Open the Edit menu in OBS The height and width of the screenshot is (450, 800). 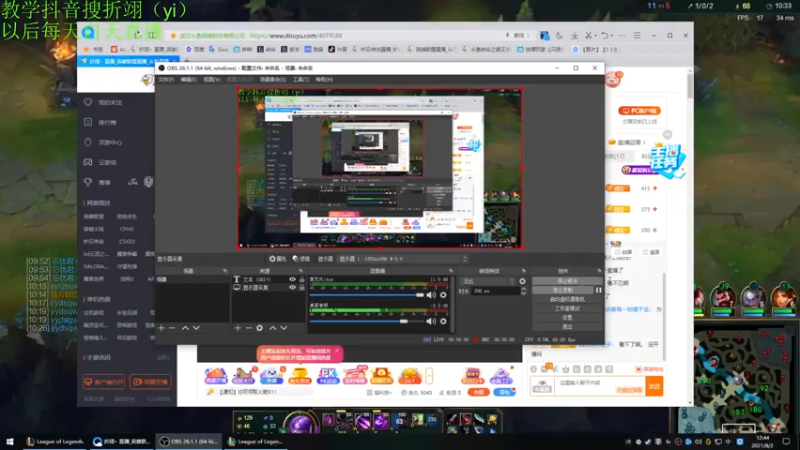coord(188,80)
